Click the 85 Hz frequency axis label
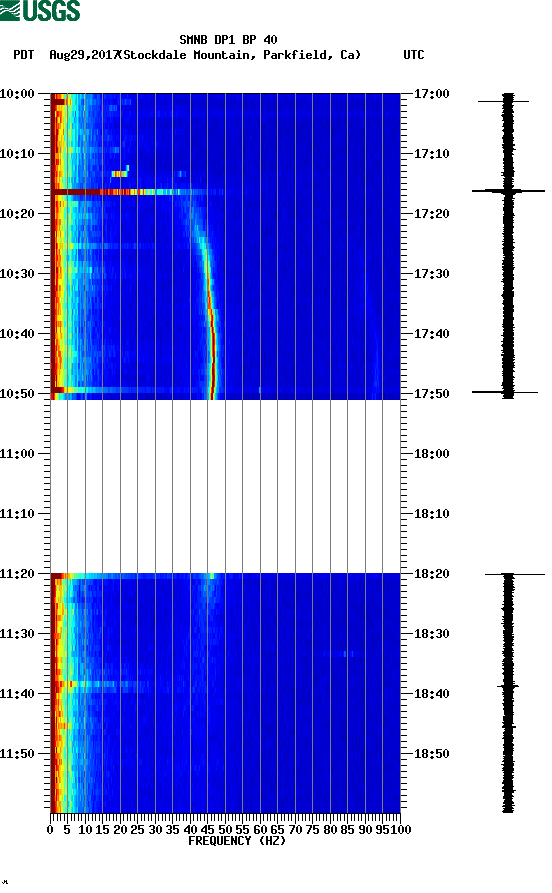Image resolution: width=552 pixels, height=893 pixels. (347, 830)
